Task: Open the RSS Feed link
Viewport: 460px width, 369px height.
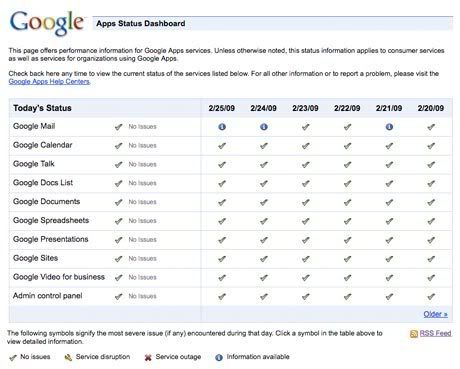Action: (x=435, y=333)
